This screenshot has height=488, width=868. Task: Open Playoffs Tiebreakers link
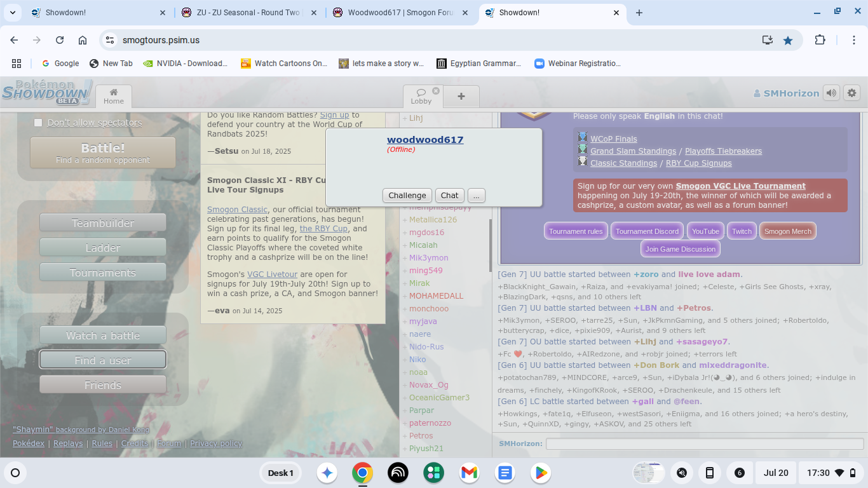click(723, 151)
